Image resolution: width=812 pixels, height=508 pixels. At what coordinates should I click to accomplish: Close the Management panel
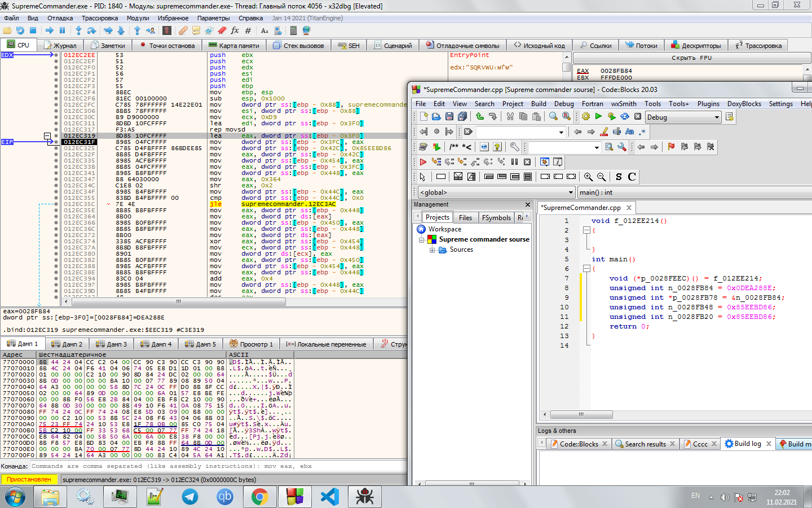coord(528,205)
